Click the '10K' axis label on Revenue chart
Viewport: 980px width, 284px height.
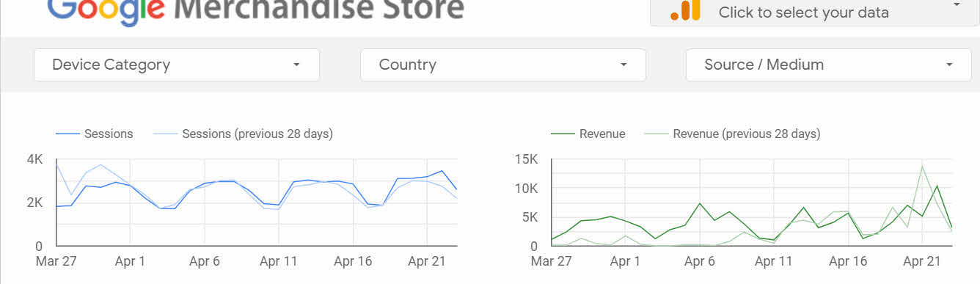[526, 189]
